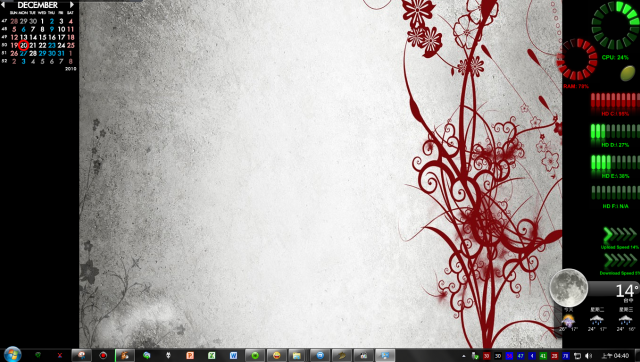Click the green 41 temperature tray icon
The image size is (640, 362).
pyautogui.click(x=543, y=356)
